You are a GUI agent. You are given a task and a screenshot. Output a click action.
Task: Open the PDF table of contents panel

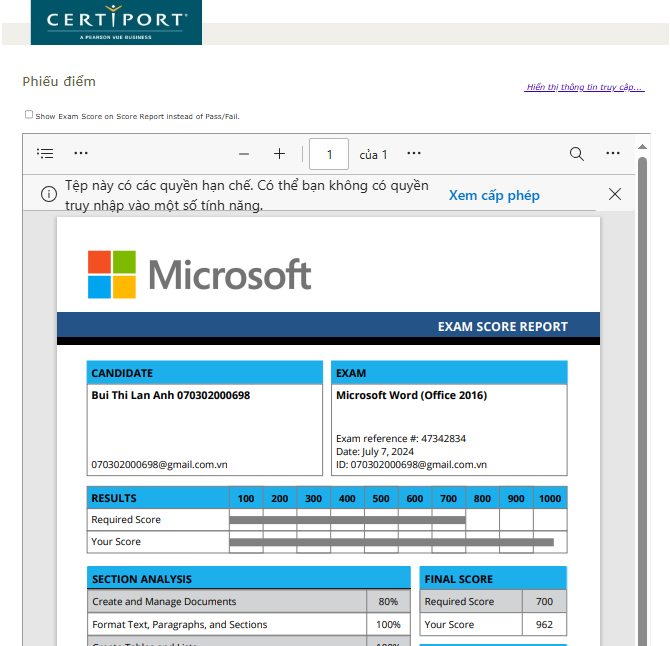tap(45, 154)
